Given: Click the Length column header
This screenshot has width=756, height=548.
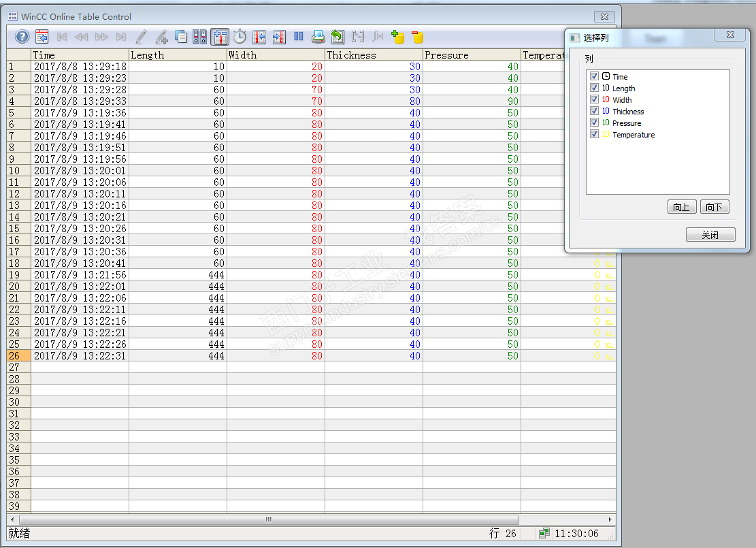Looking at the screenshot, I should [178, 55].
